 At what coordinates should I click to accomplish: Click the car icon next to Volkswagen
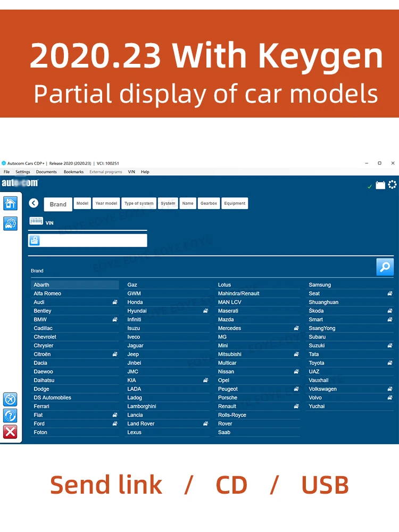pyautogui.click(x=390, y=389)
